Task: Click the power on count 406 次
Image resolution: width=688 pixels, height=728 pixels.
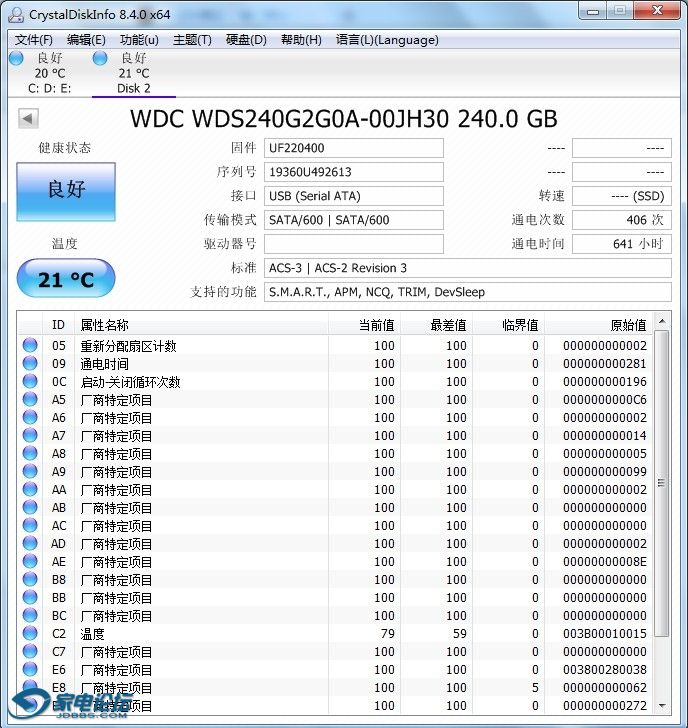Action: (x=622, y=220)
